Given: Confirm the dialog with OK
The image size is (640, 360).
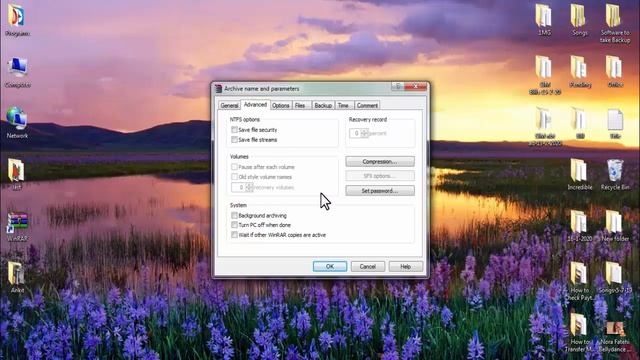Looking at the screenshot, I should click(330, 267).
